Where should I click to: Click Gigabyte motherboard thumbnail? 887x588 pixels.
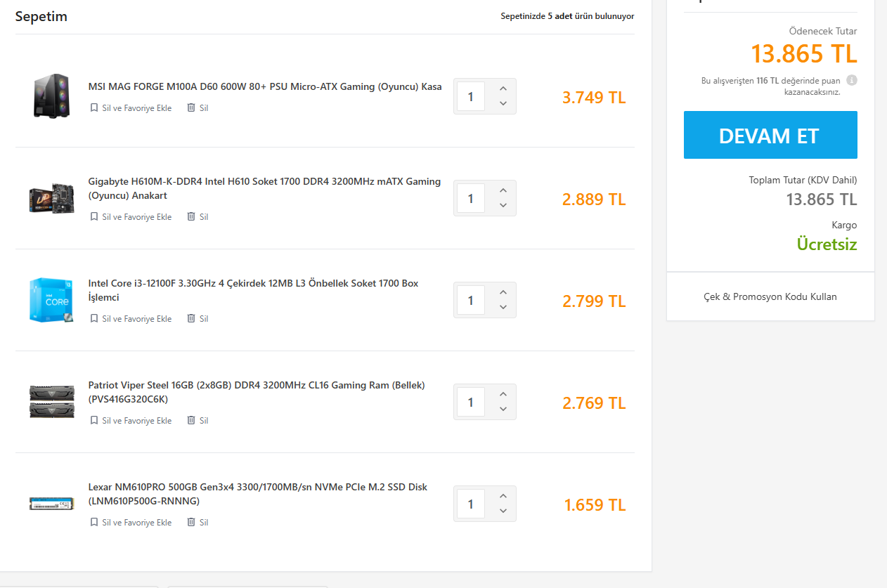point(51,198)
